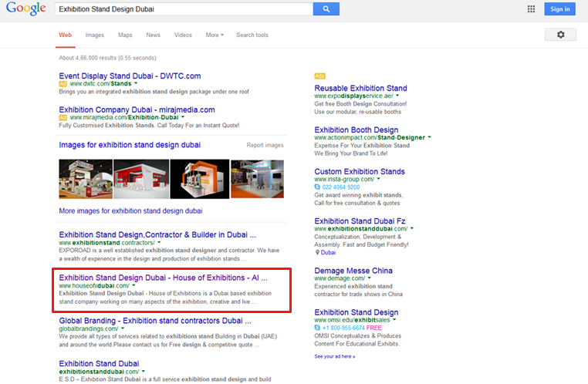
Task: Open Search tools options
Action: 252,35
